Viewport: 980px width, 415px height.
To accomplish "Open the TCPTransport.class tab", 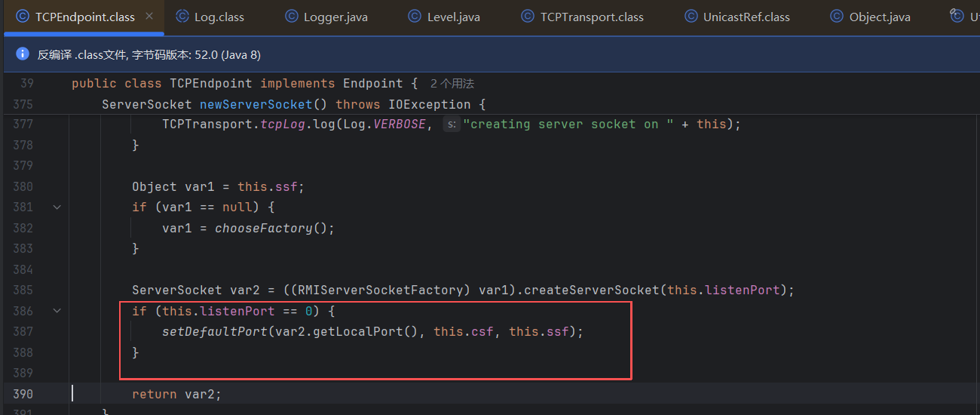I will [x=591, y=17].
